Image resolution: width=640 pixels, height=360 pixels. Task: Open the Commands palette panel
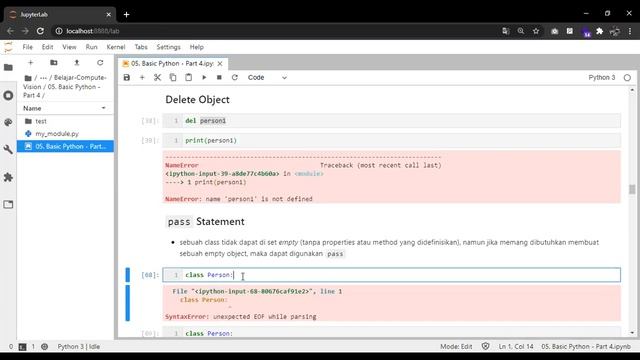pyautogui.click(x=8, y=122)
